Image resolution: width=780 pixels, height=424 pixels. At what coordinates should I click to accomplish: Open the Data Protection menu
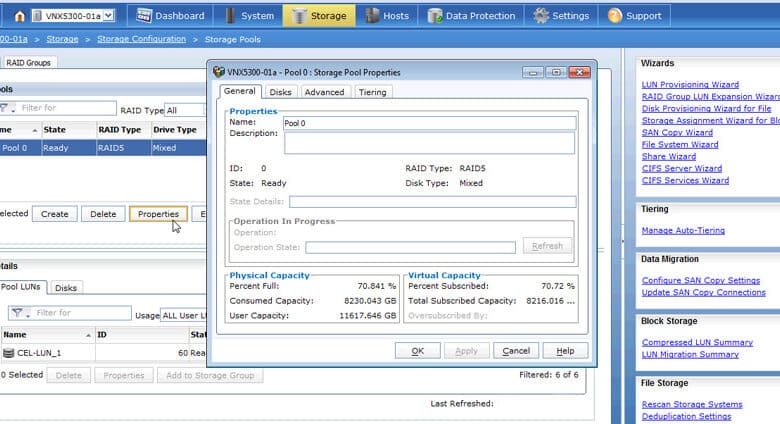pyautogui.click(x=472, y=16)
